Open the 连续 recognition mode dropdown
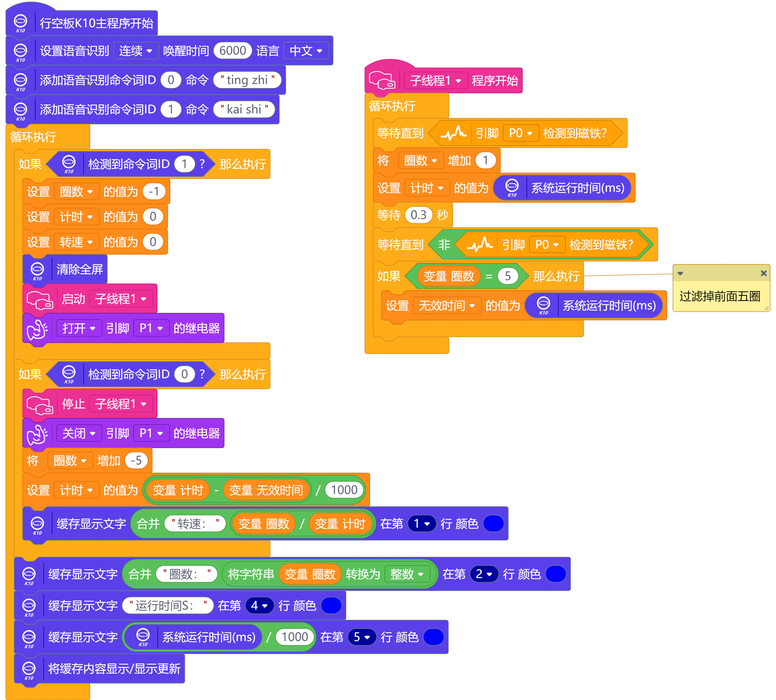 coord(136,51)
